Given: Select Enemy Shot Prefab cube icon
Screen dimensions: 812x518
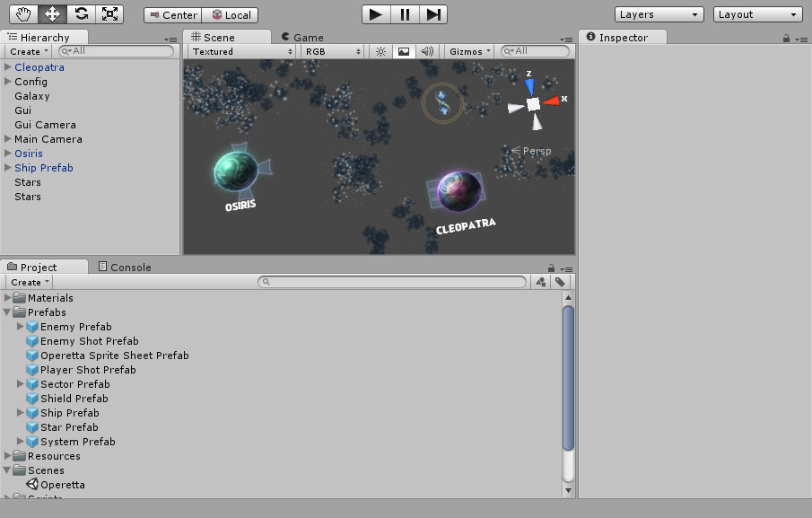Looking at the screenshot, I should click(32, 341).
